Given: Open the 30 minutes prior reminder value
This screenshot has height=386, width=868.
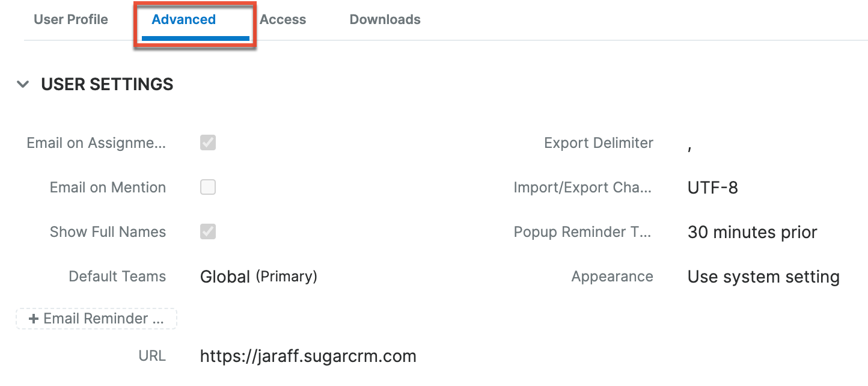Looking at the screenshot, I should click(752, 232).
